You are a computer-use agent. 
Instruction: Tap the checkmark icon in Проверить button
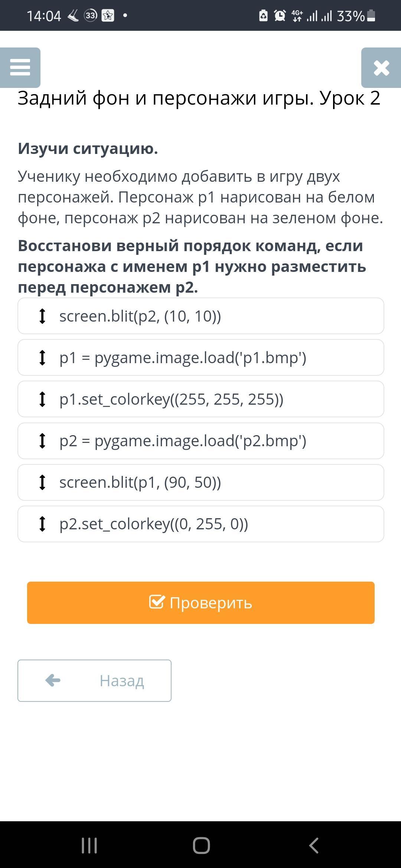[156, 602]
